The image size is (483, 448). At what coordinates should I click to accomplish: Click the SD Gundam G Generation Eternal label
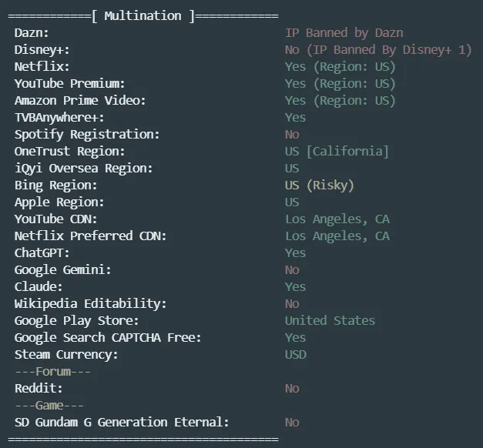point(122,423)
